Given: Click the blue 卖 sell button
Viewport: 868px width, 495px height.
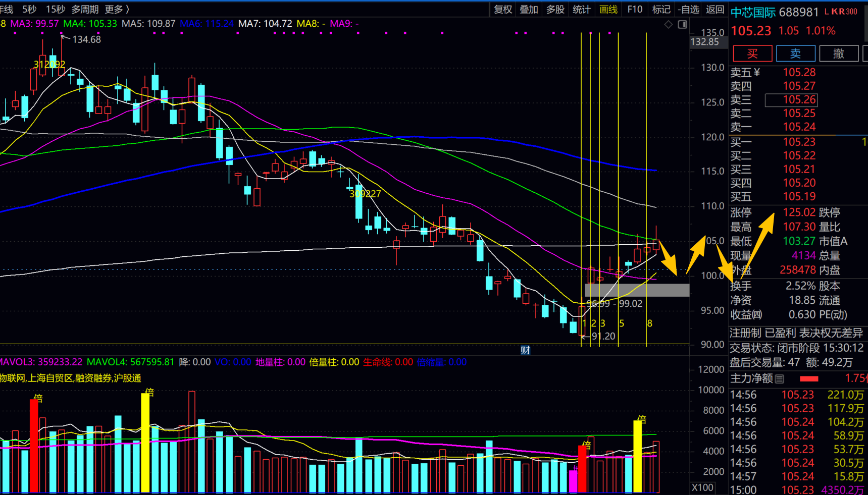Looking at the screenshot, I should click(795, 53).
